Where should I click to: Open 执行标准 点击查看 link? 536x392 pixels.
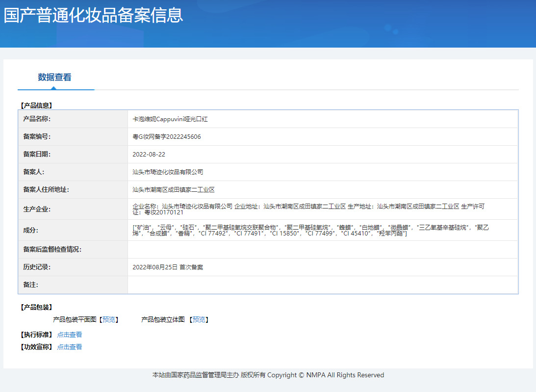(70, 335)
